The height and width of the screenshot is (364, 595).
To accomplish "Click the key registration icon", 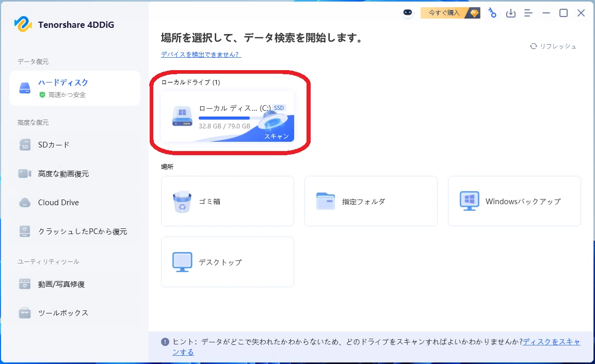I will [x=492, y=13].
